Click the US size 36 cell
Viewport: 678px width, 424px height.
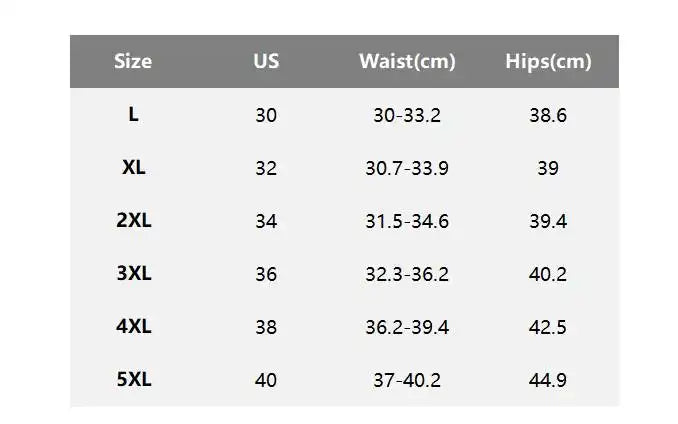click(x=266, y=274)
